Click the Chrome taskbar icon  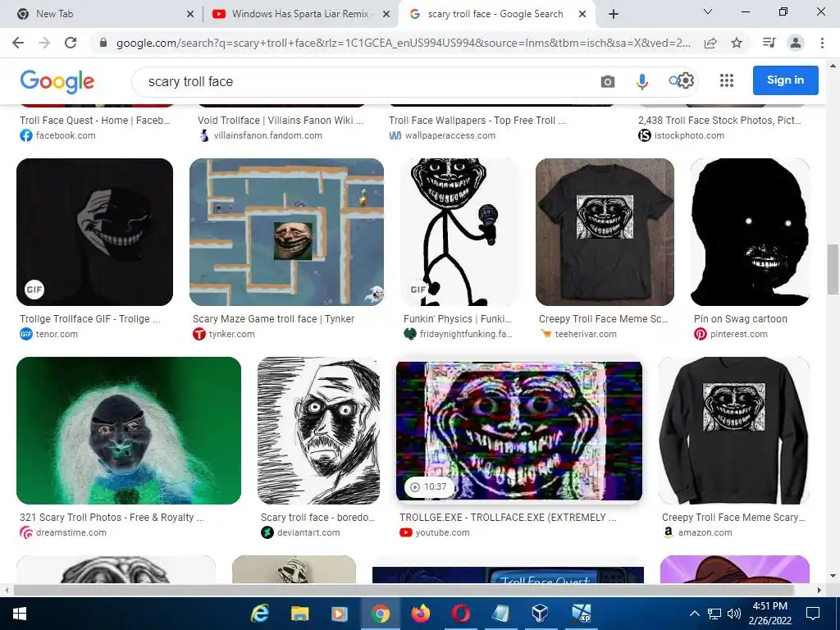[381, 614]
